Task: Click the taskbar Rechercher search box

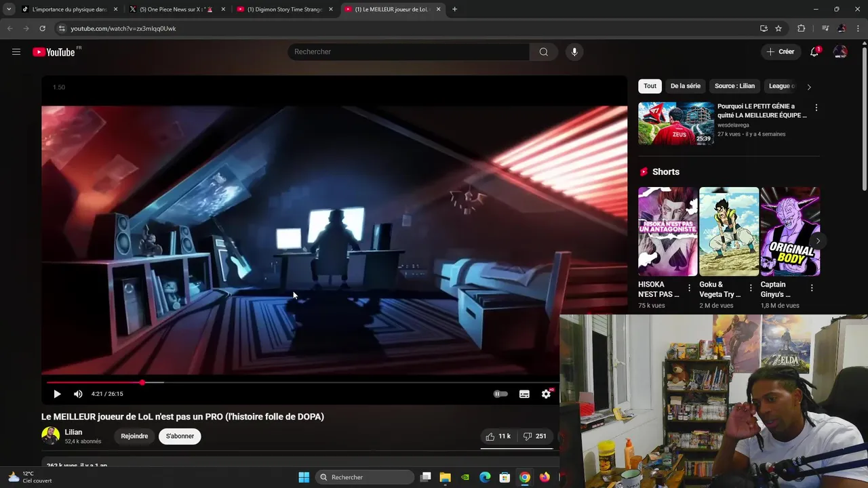Action: [x=365, y=477]
